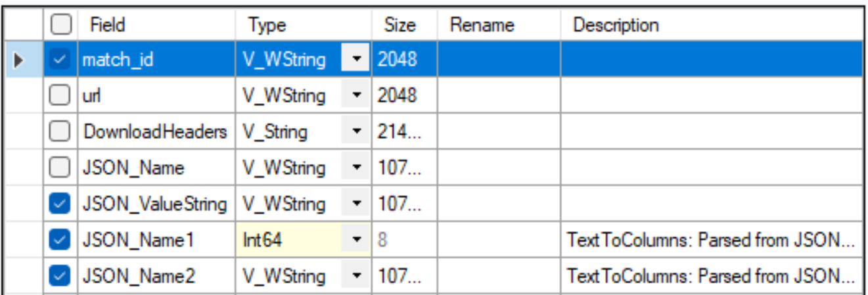Expand the Int64 type dropdown for JSON_Name1
The height and width of the screenshot is (295, 868).
tap(356, 240)
